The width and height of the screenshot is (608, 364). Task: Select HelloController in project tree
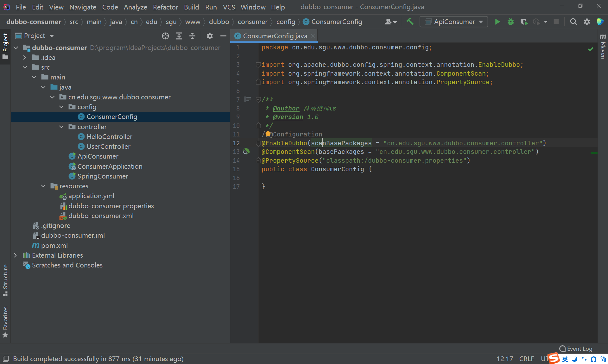click(109, 137)
